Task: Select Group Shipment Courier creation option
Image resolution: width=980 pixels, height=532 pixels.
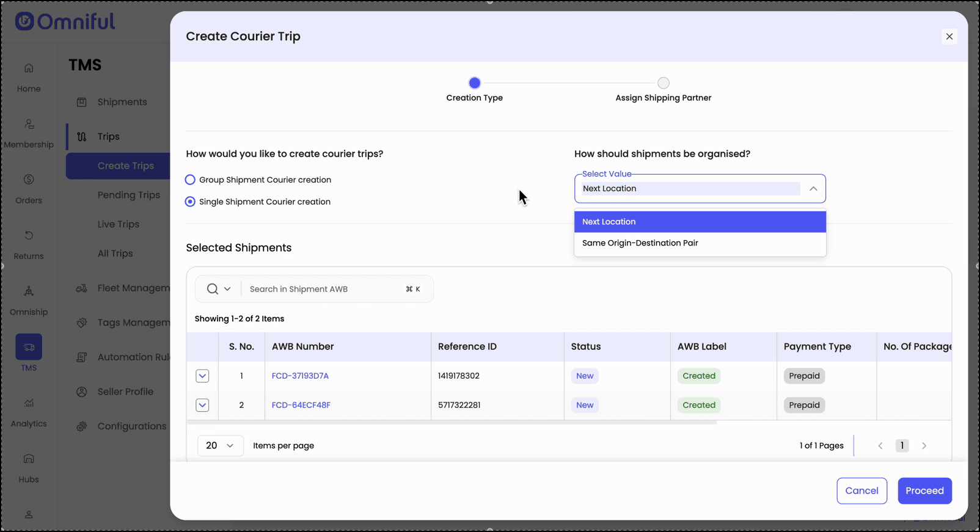Action: tap(190, 180)
